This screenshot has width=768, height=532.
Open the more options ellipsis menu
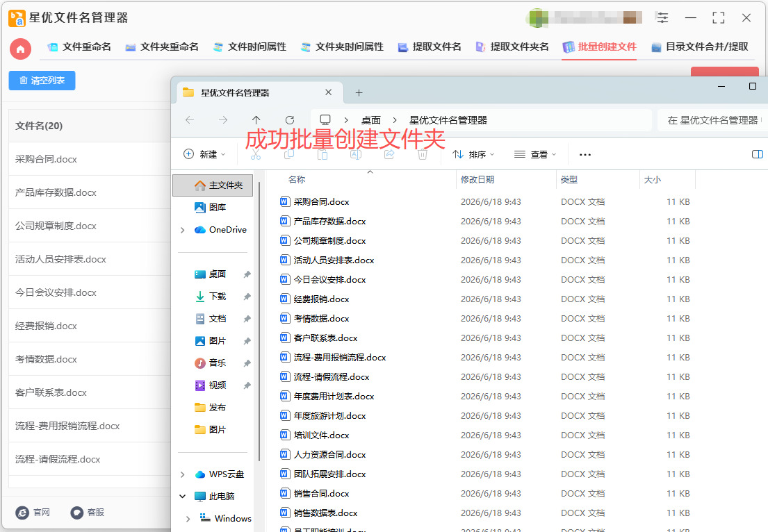tap(585, 155)
